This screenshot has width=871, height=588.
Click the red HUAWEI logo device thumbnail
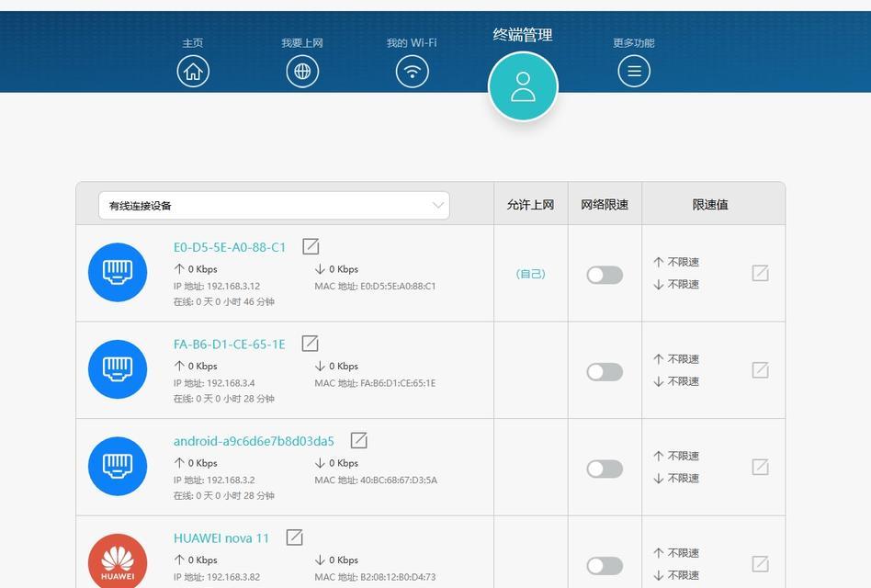coord(118,560)
